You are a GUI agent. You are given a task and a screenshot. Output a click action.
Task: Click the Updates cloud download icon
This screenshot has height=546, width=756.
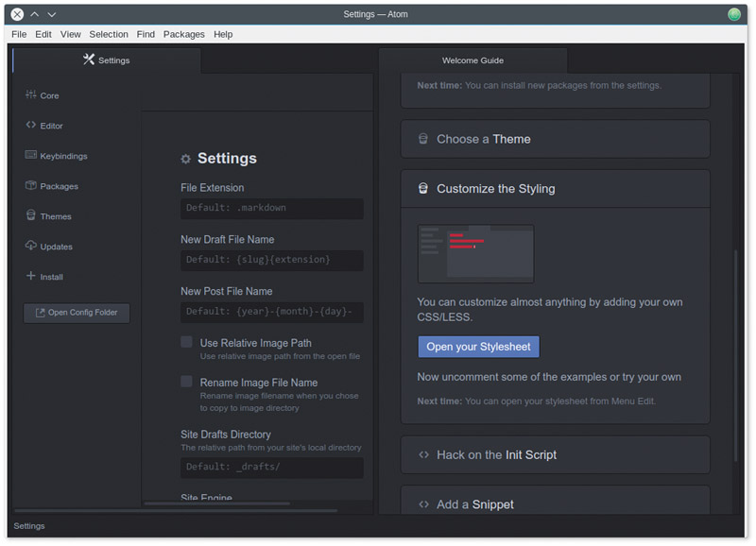pyautogui.click(x=31, y=246)
